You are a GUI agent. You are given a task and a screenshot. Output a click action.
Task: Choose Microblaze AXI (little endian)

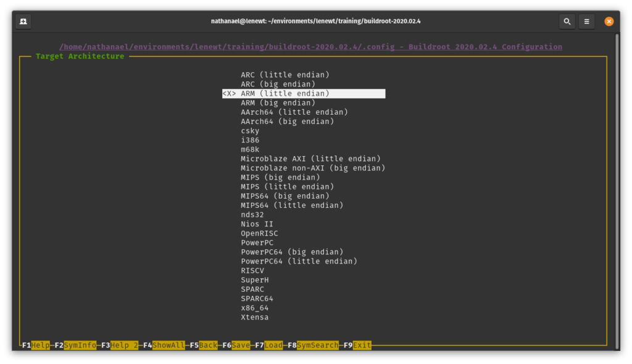point(310,159)
